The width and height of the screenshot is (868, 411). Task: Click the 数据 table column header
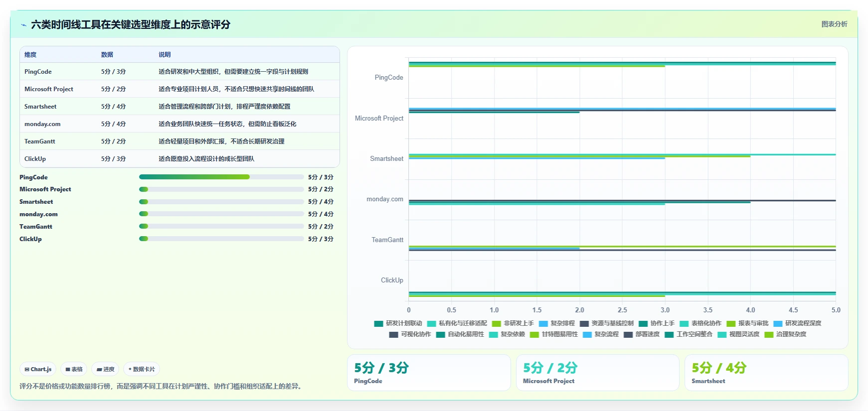point(107,55)
